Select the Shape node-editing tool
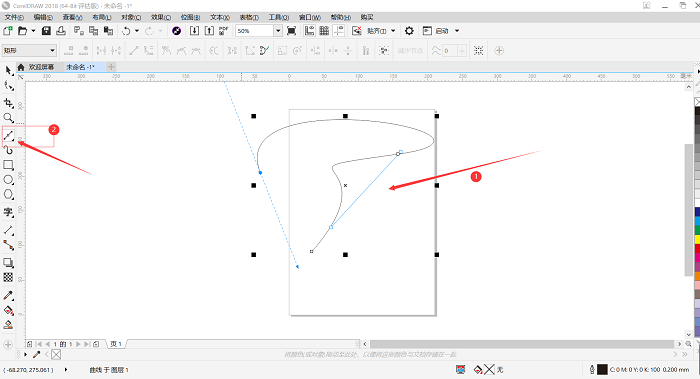 pos(8,86)
